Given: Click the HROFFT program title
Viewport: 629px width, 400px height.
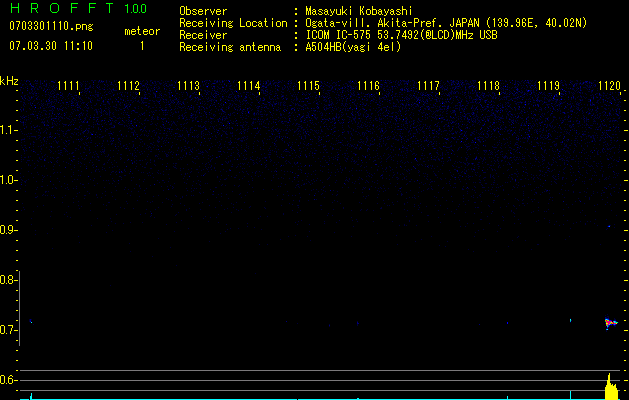Looking at the screenshot, I should (x=63, y=8).
